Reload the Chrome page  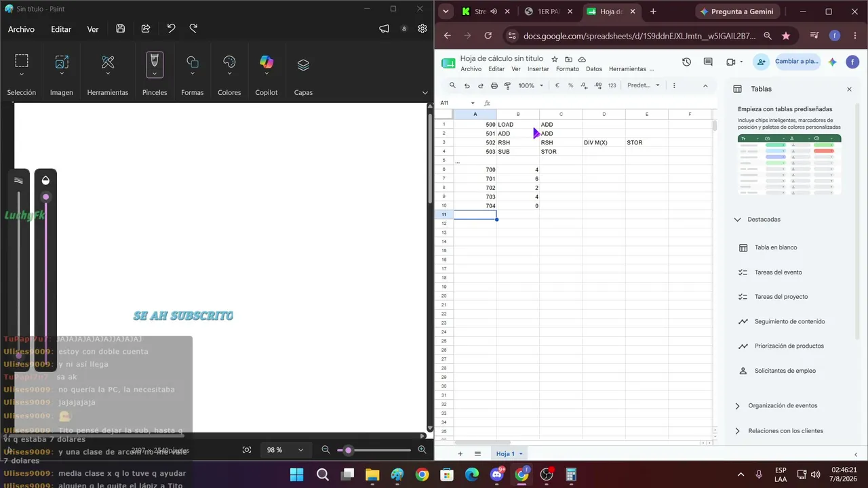[x=488, y=36]
